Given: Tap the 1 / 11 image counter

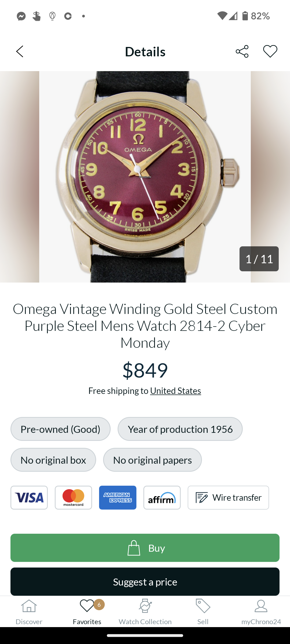Looking at the screenshot, I should 259,259.
